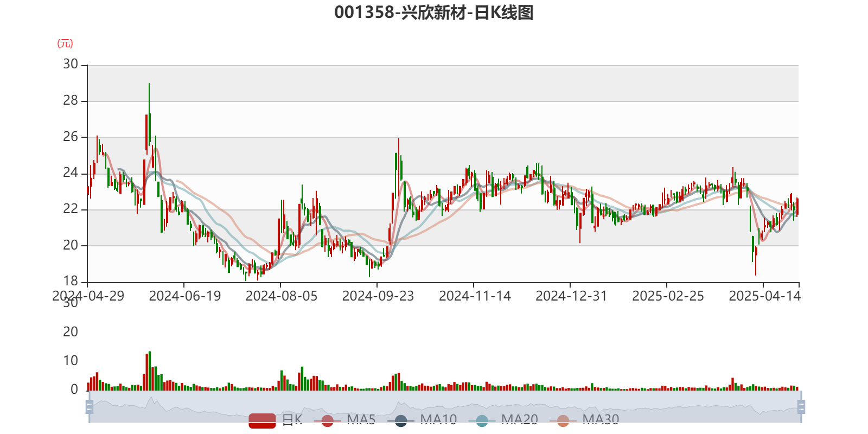Screen dimensions: 868x434
Task: Click the 26 price axis label
Action: [x=71, y=137]
